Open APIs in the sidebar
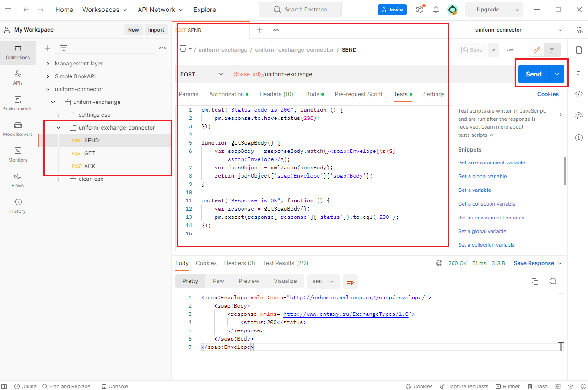This screenshot has height=390, width=588. click(18, 78)
